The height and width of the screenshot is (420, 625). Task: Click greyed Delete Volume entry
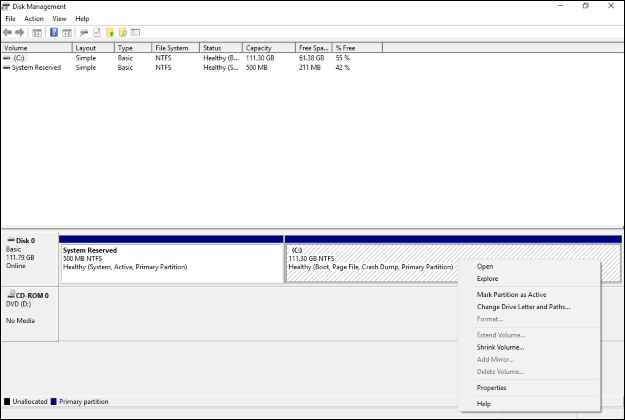(x=529, y=371)
